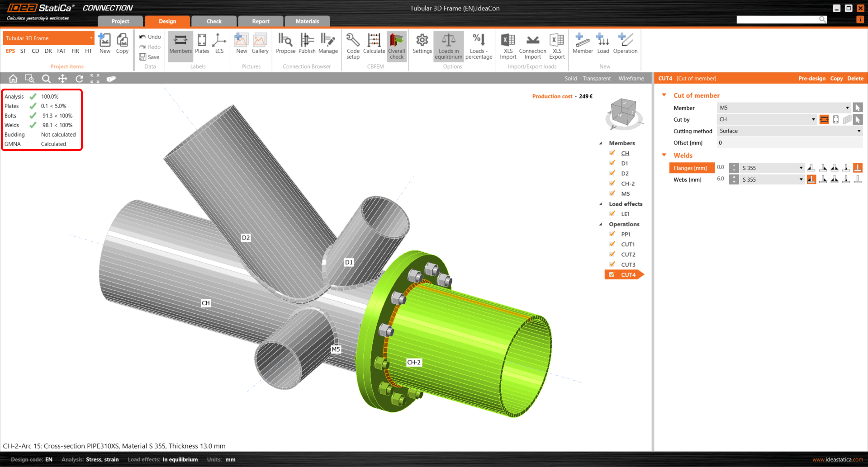
Task: Open the Member M5 dropdown
Action: [784, 108]
